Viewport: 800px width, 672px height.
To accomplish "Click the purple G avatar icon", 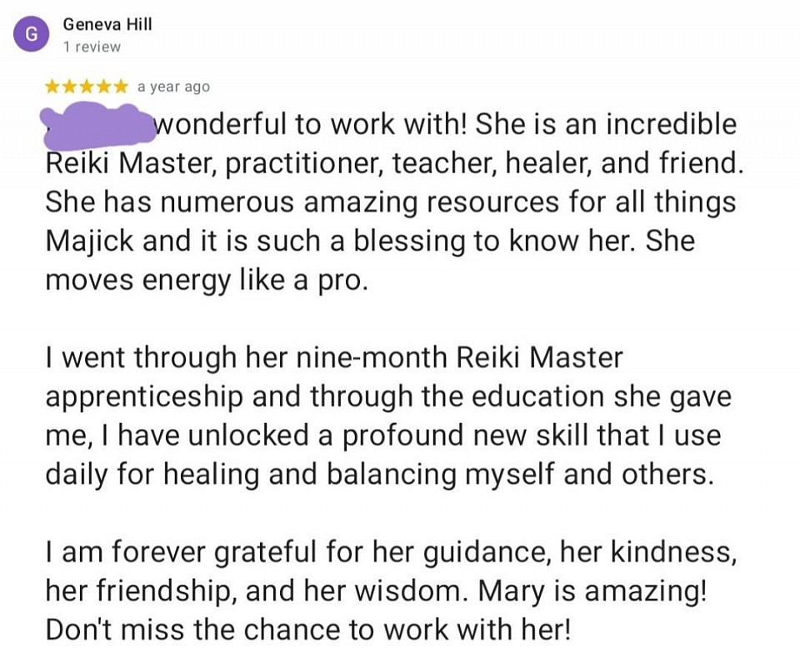I will coord(32,34).
